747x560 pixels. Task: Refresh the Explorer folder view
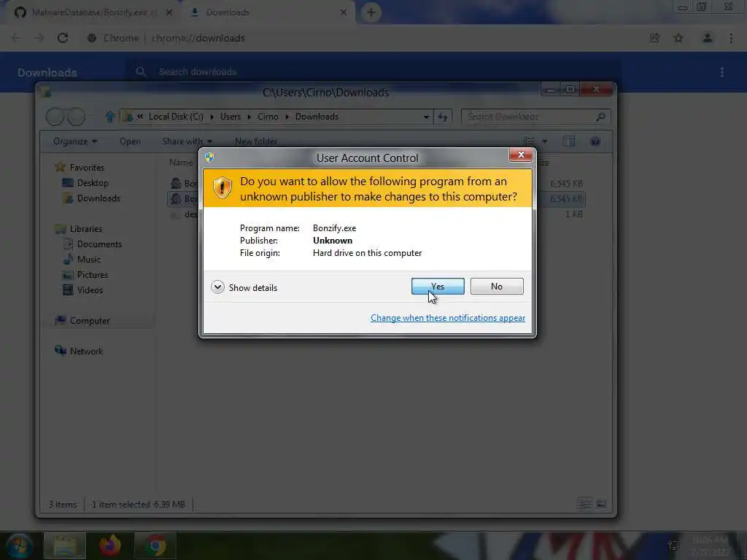[443, 117]
